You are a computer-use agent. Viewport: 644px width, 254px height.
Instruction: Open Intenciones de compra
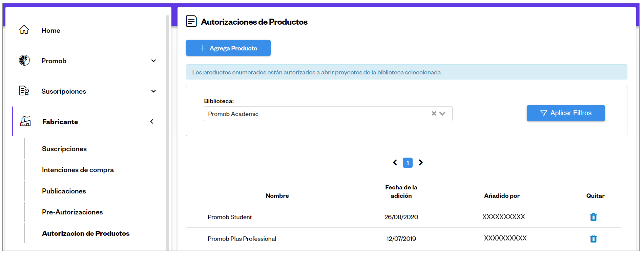click(78, 170)
